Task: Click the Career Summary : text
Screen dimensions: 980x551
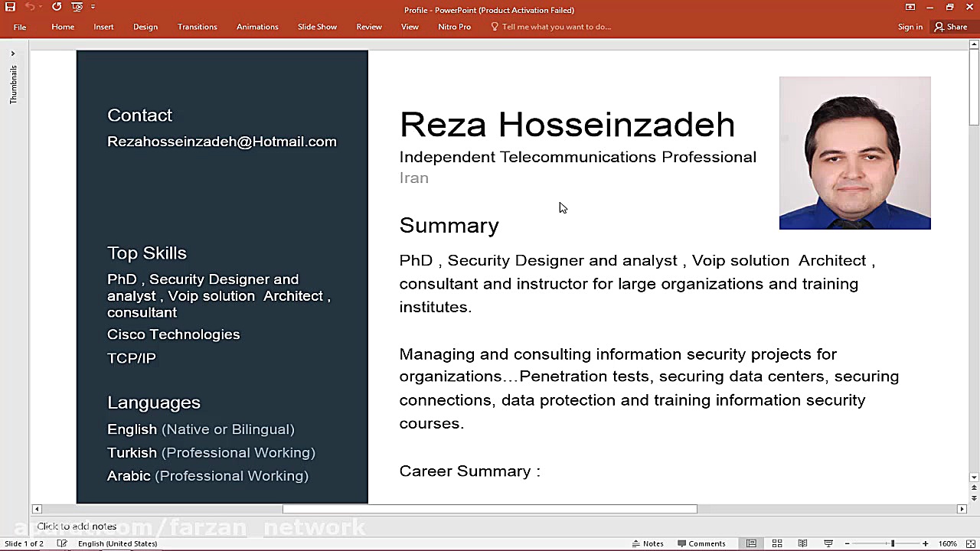Action: [470, 471]
